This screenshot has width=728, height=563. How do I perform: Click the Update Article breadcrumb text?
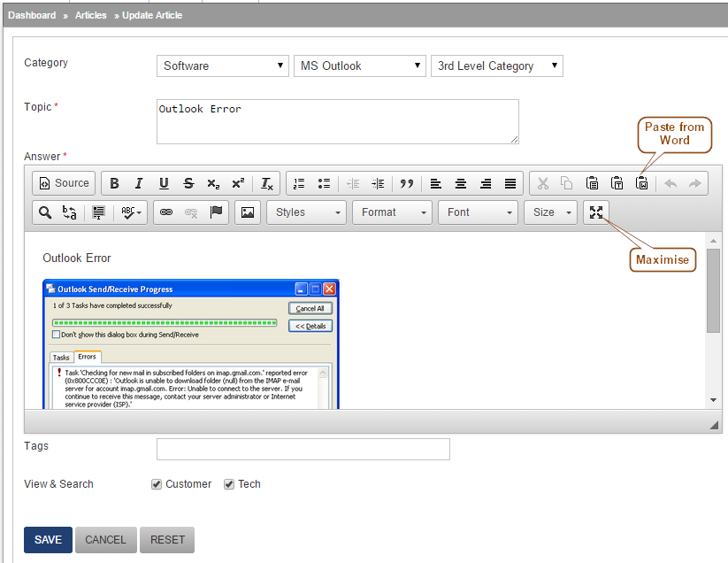(x=152, y=15)
